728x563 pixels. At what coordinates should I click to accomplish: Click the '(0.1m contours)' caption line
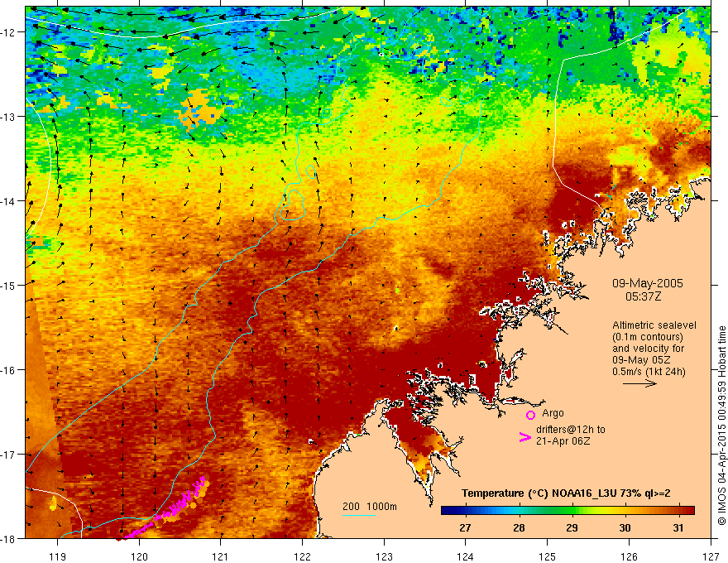pyautogui.click(x=648, y=337)
